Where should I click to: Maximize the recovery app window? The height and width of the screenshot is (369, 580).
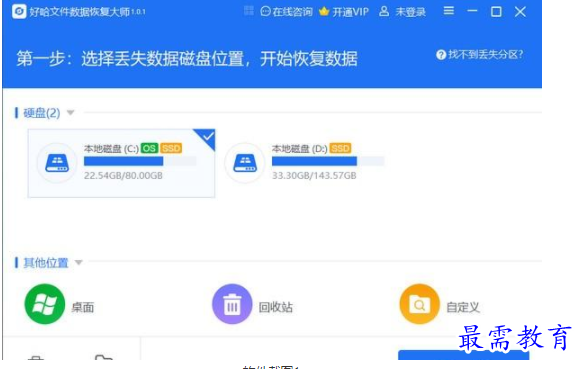coord(496,12)
